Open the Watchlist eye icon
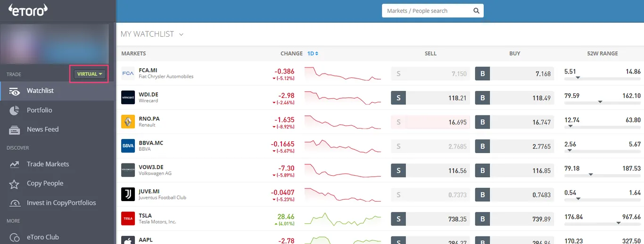The image size is (644, 244). point(15,91)
